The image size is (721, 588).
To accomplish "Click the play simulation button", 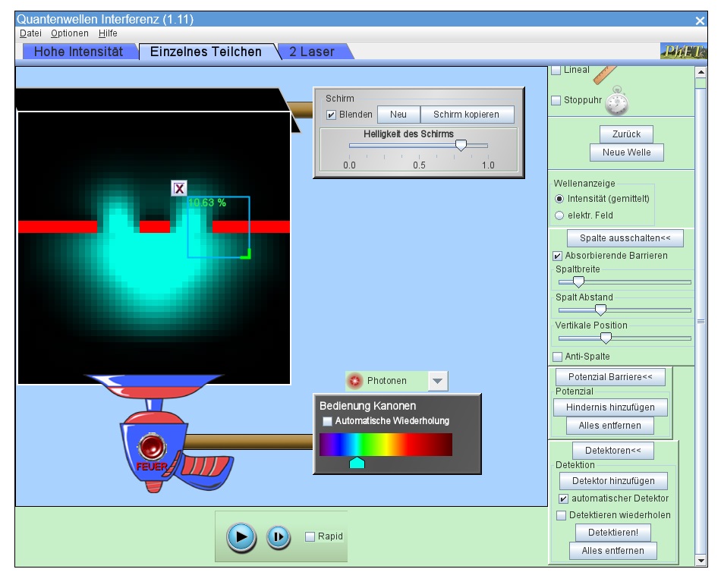I will [x=241, y=536].
